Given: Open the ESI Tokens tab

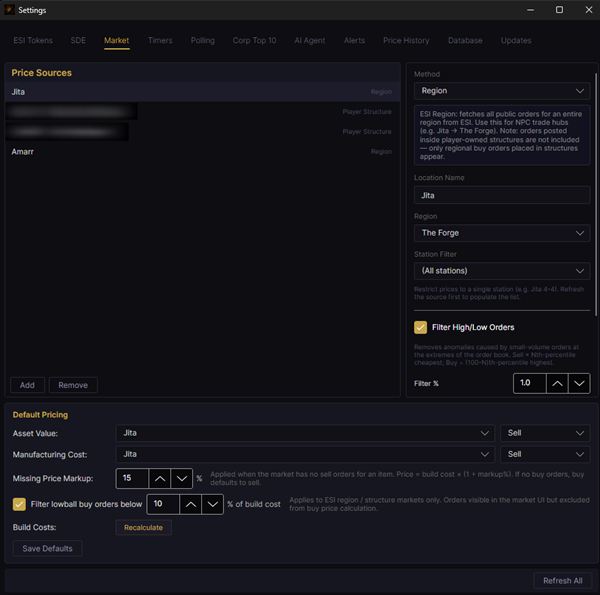Looking at the screenshot, I should point(33,41).
